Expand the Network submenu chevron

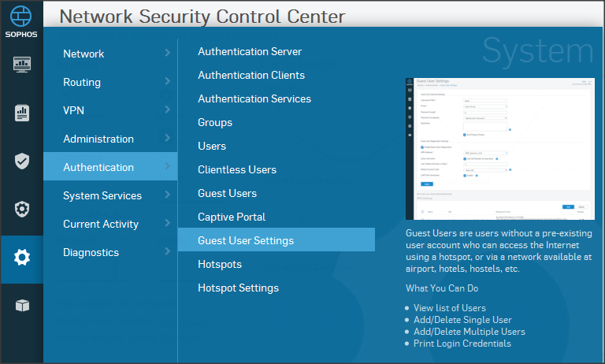click(x=167, y=54)
